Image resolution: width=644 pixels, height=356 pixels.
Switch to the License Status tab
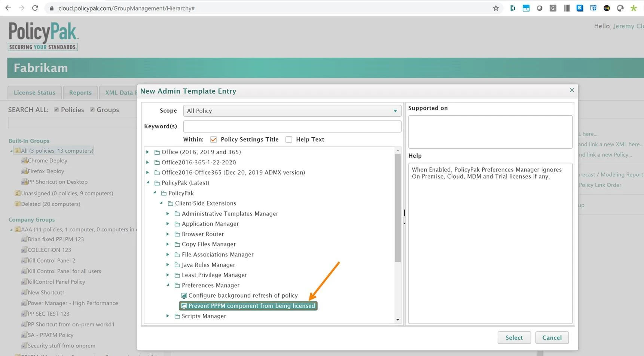pos(34,92)
